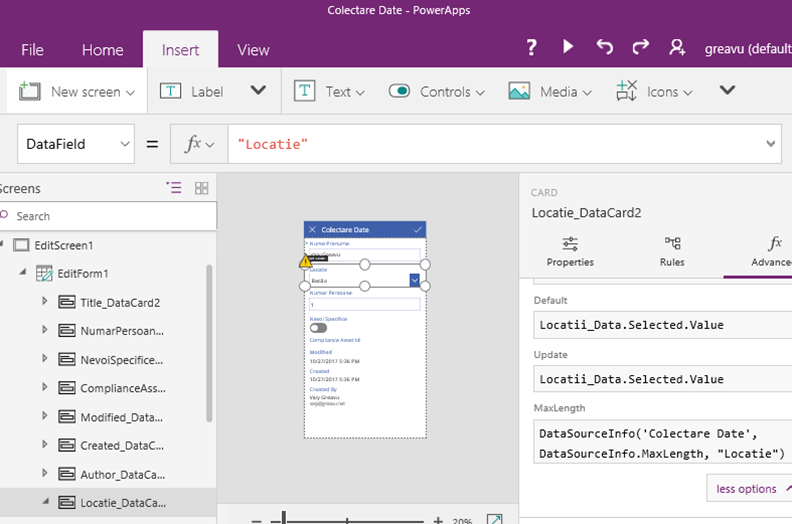Image resolution: width=792 pixels, height=524 pixels.
Task: Click the Redo arrow icon
Action: coord(640,47)
